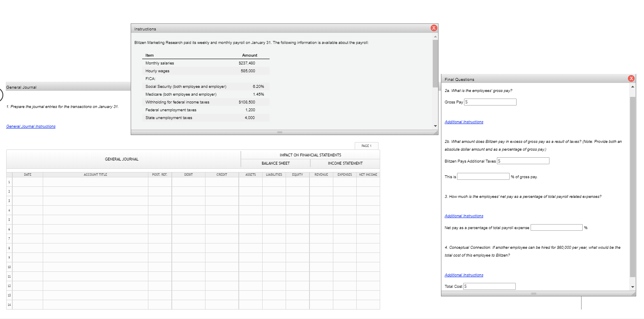Click the State unemployment taxes row label
This screenshot has width=644, height=319.
(169, 118)
